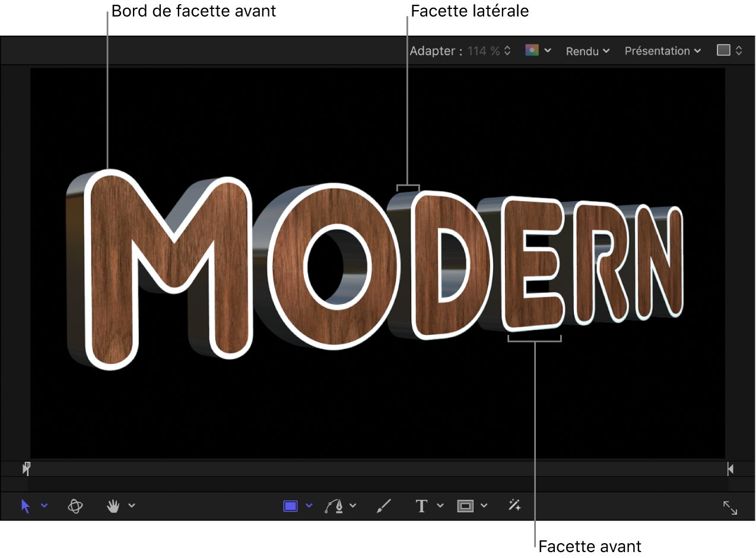Open the Select tool chevron menu
This screenshot has height=558, width=756.
tap(45, 506)
